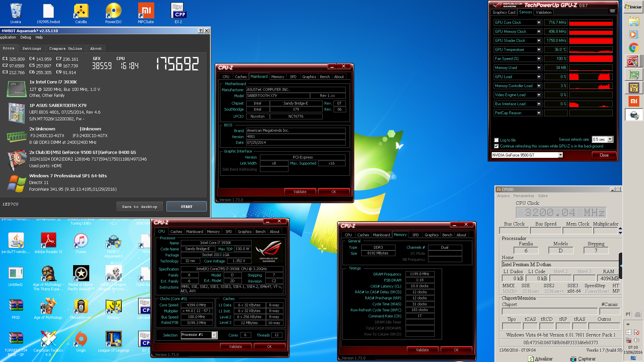Viewport: 644px width, 362px height.
Task: Open Mi PC Suite taskbar icon
Action: (x=633, y=101)
